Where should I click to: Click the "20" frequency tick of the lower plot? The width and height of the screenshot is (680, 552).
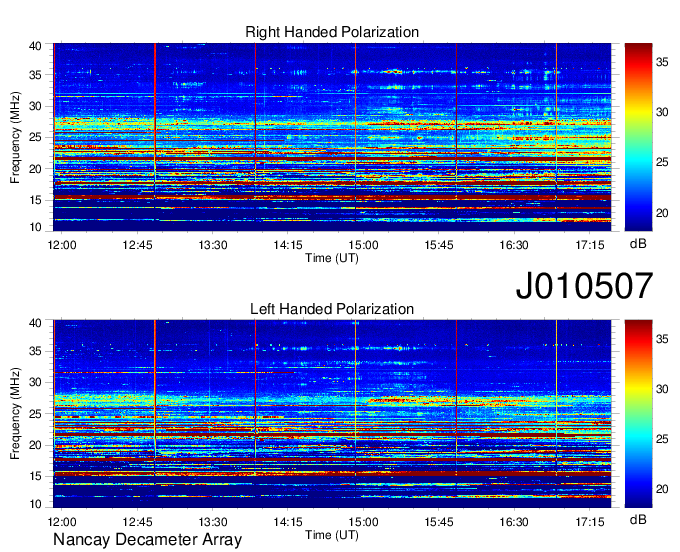pos(35,445)
